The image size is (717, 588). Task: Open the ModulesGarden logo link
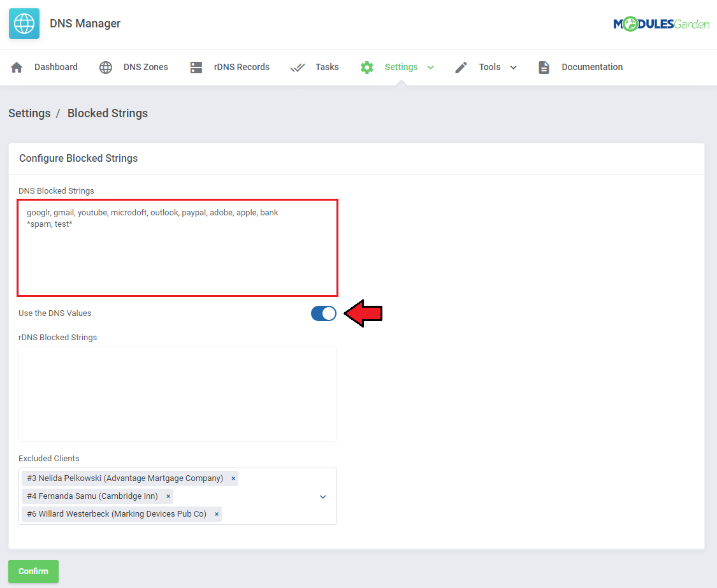(661, 24)
